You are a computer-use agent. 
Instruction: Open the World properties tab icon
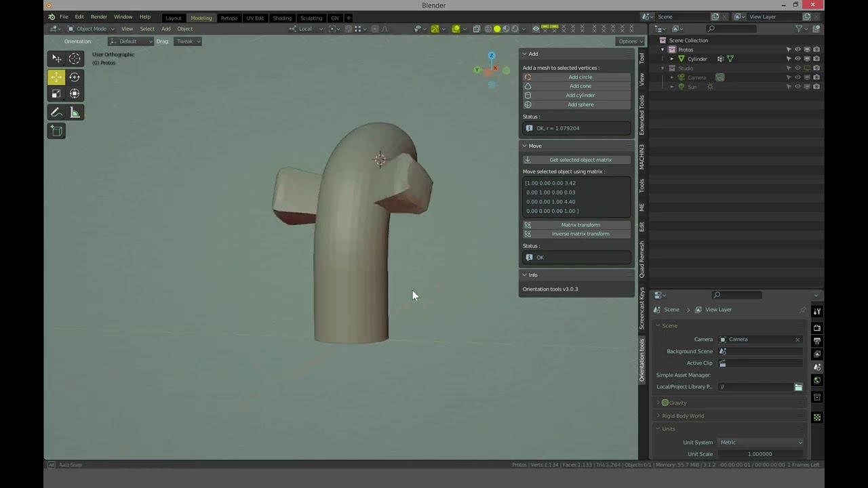point(816,380)
